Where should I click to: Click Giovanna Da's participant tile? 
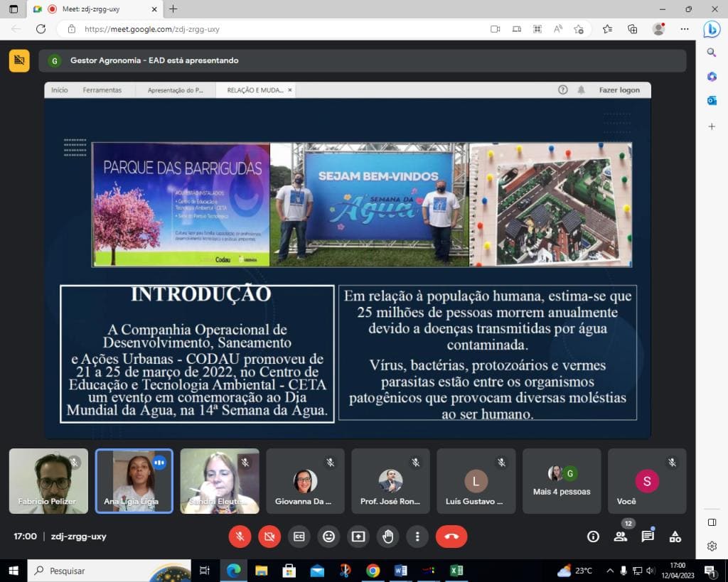pos(305,481)
